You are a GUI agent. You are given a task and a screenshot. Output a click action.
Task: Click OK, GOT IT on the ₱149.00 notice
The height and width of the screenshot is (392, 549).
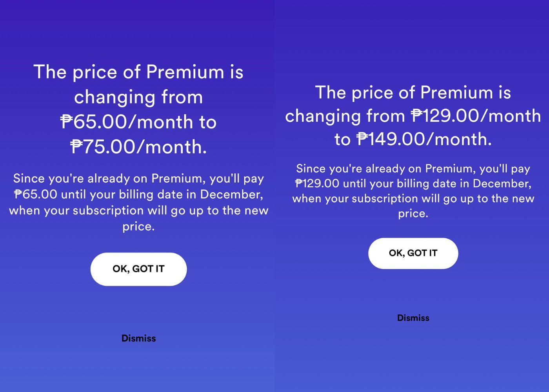(x=413, y=253)
